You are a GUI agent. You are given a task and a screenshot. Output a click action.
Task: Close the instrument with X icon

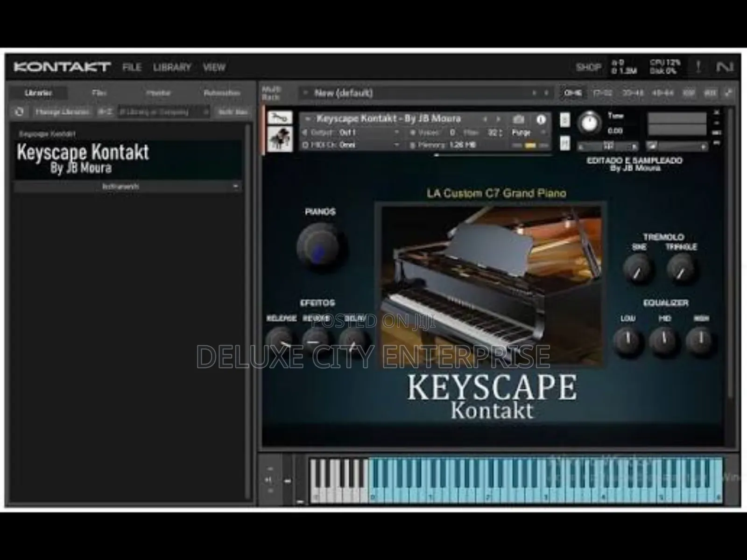pyautogui.click(x=717, y=112)
